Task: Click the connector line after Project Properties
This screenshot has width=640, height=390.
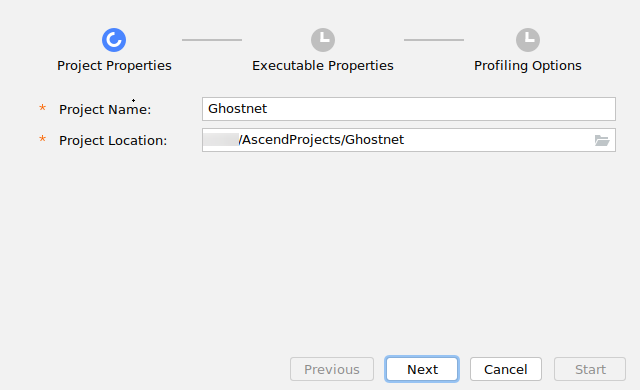Action: 212,40
